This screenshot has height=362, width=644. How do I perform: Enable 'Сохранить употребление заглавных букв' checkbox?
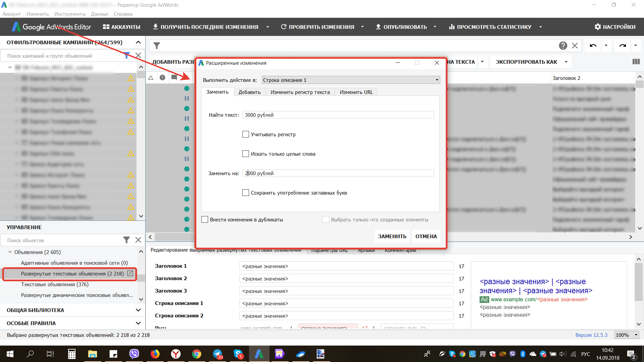coord(246,193)
